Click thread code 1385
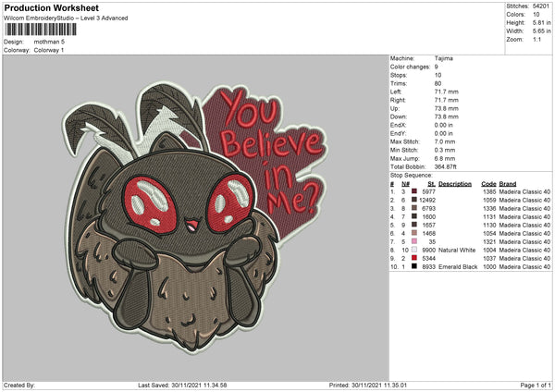 [x=489, y=191]
